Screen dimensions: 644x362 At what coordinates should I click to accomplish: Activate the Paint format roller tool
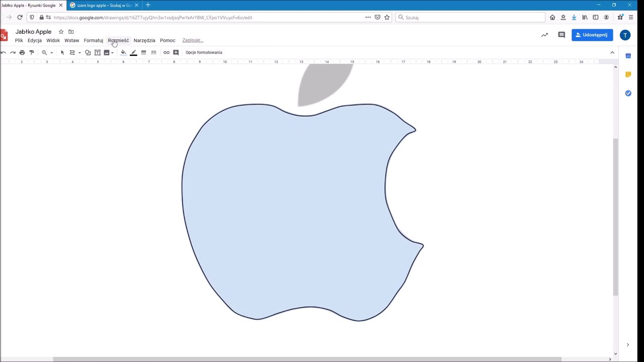click(32, 52)
